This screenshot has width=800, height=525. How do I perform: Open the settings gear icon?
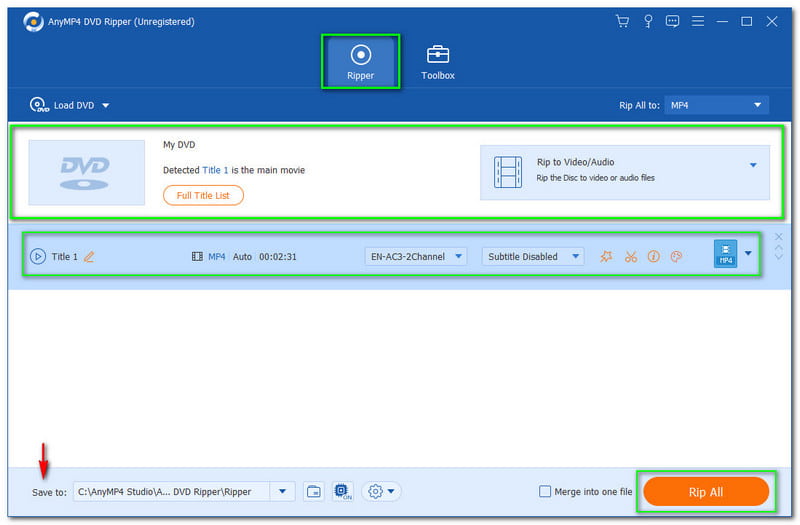pos(375,491)
